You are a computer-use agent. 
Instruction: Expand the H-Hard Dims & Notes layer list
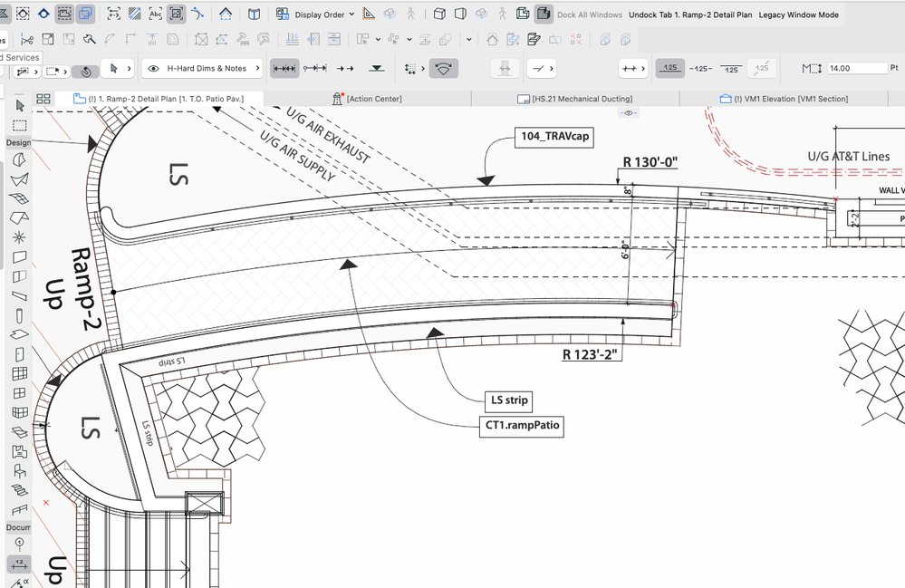point(258,69)
